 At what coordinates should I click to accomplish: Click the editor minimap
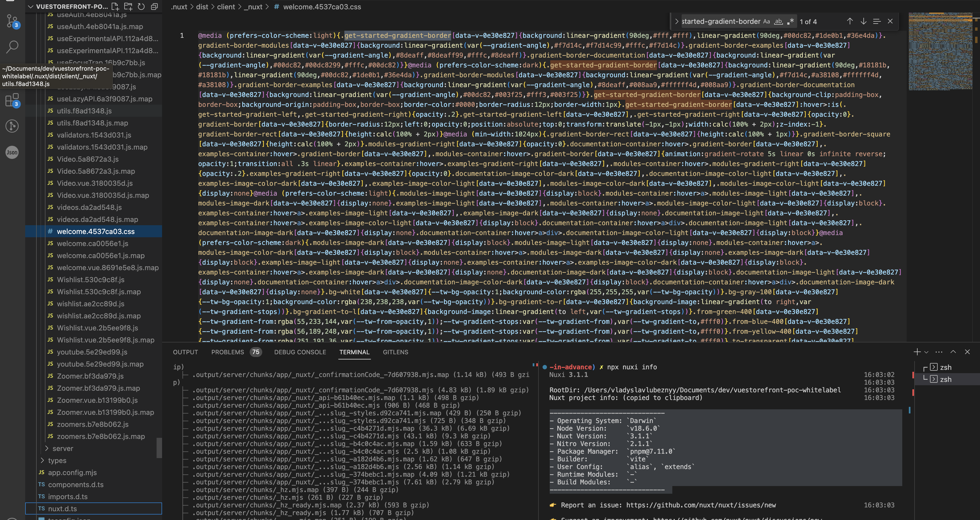pyautogui.click(x=940, y=52)
